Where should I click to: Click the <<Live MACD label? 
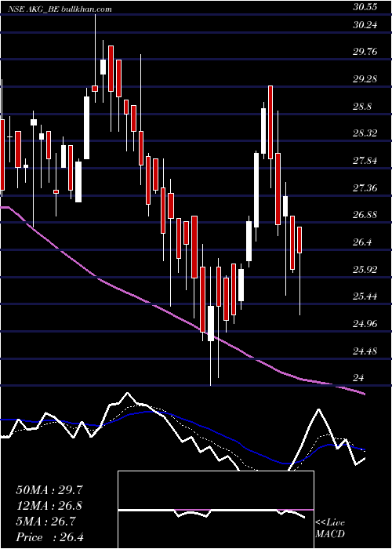coord(330,529)
